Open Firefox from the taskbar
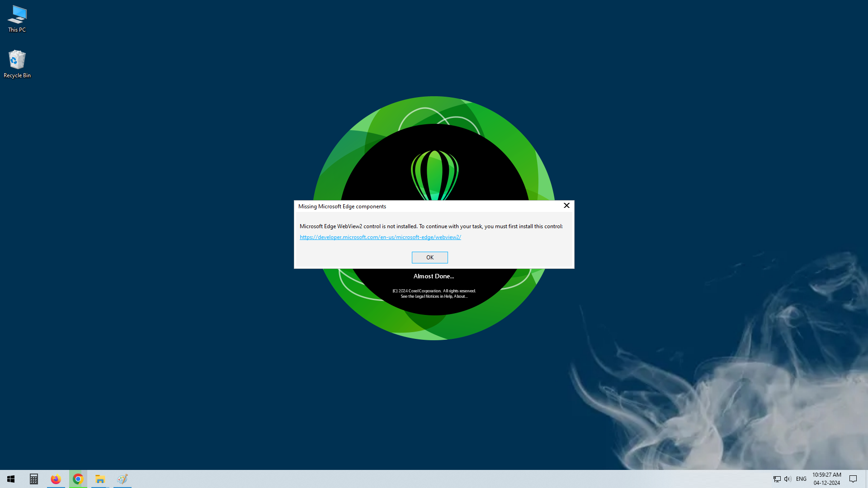Viewport: 868px width, 488px height. (56, 479)
